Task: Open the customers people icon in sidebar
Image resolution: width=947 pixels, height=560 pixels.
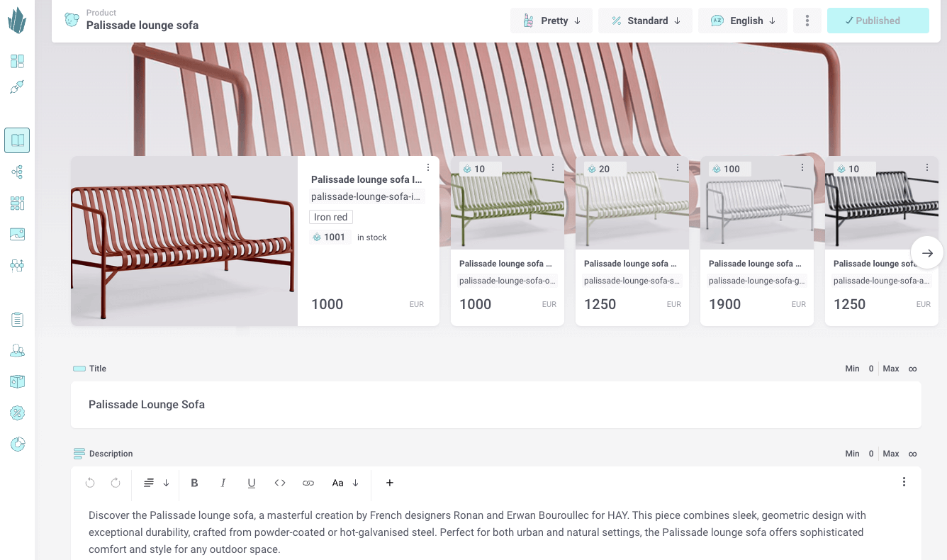Action: pos(17,350)
